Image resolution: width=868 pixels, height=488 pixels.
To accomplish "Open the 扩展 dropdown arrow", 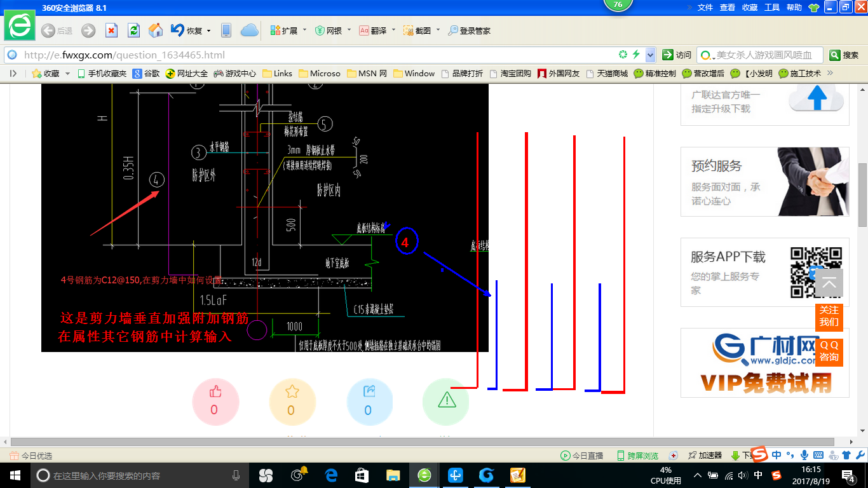I will [304, 30].
